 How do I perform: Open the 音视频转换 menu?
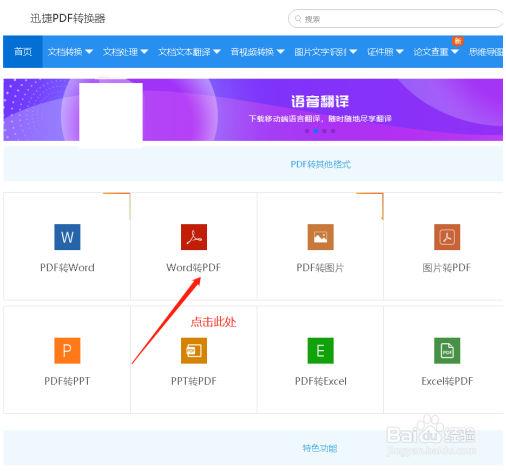pos(257,52)
